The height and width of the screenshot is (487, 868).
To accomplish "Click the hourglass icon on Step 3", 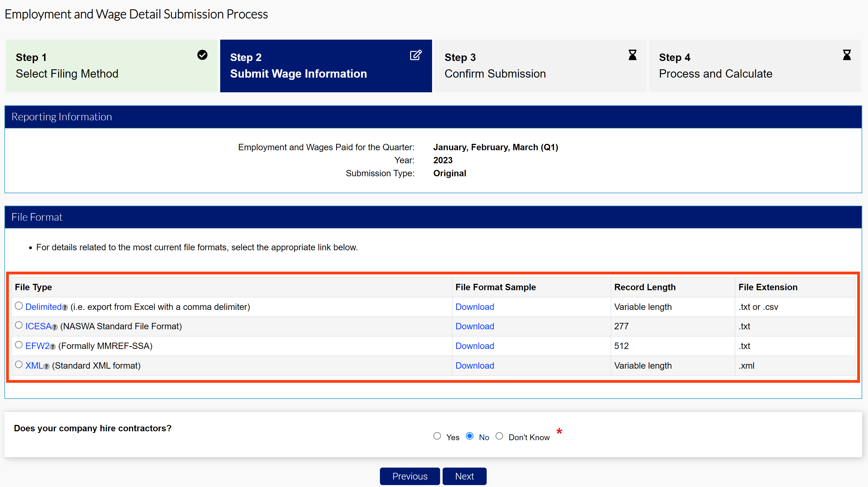I will (633, 55).
